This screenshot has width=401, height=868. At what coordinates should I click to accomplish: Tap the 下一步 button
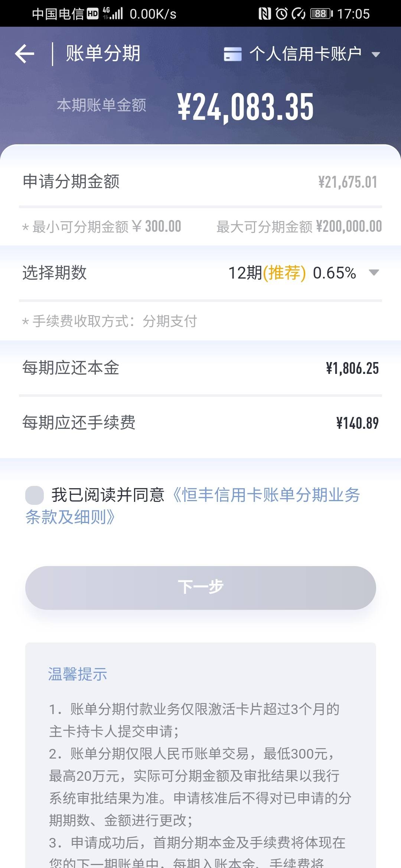tap(200, 588)
